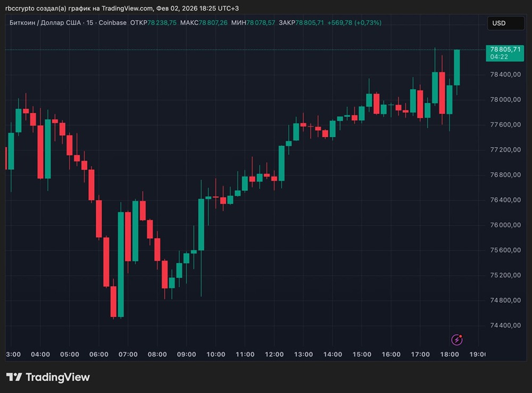Click the 07:00 time axis label

[128, 354]
